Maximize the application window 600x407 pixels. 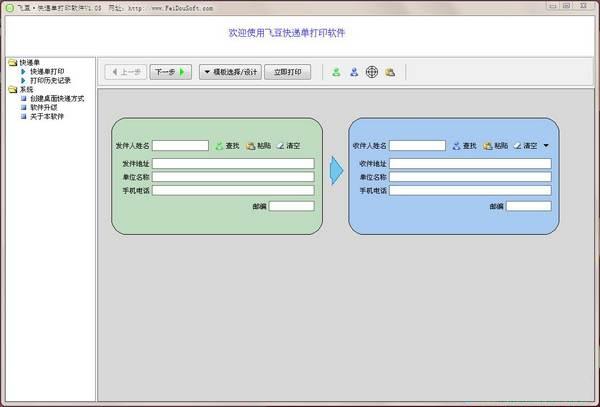(x=567, y=6)
